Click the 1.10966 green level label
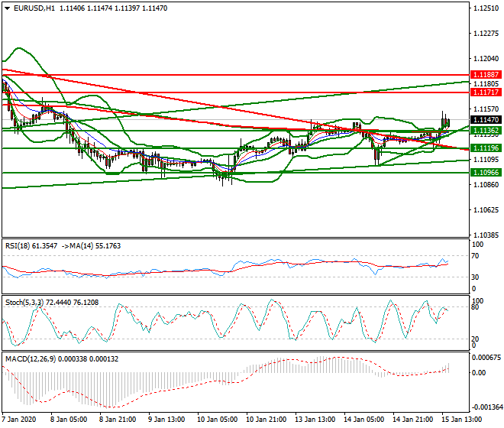 [x=486, y=173]
